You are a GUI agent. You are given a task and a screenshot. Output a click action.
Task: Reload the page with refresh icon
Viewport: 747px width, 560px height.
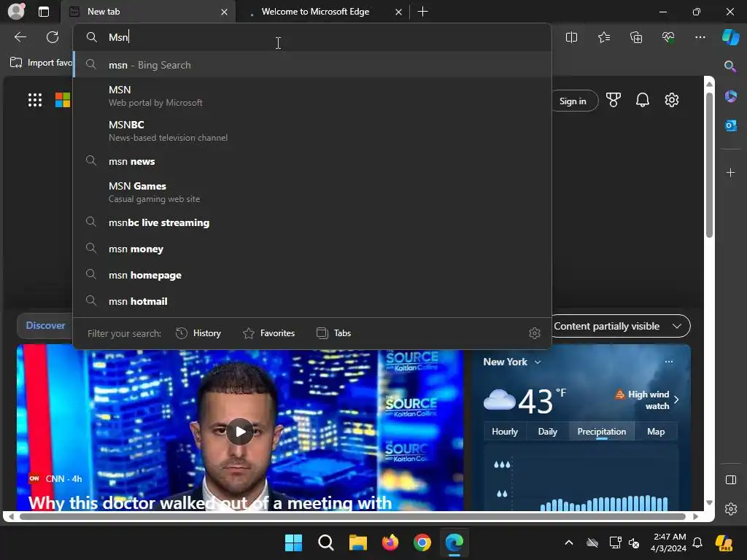click(x=53, y=37)
